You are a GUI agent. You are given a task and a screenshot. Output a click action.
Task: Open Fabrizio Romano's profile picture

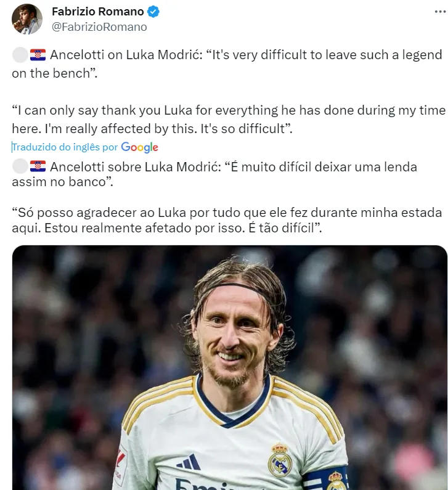click(27, 18)
